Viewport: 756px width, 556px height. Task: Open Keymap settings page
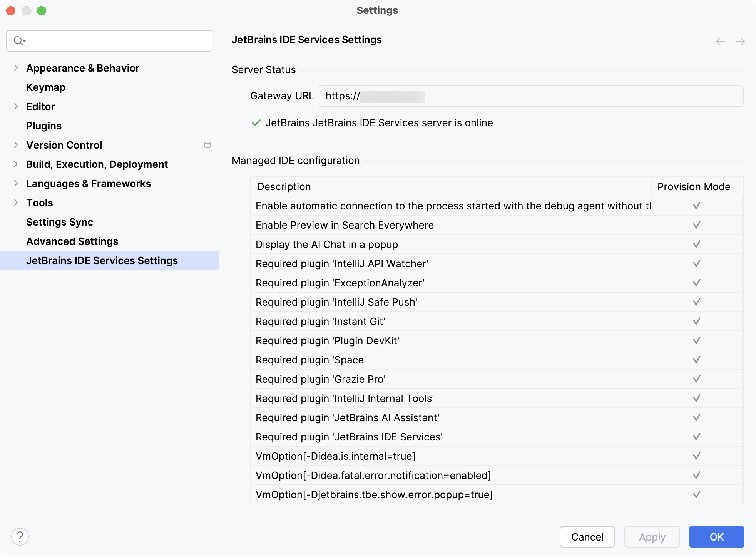tap(46, 87)
